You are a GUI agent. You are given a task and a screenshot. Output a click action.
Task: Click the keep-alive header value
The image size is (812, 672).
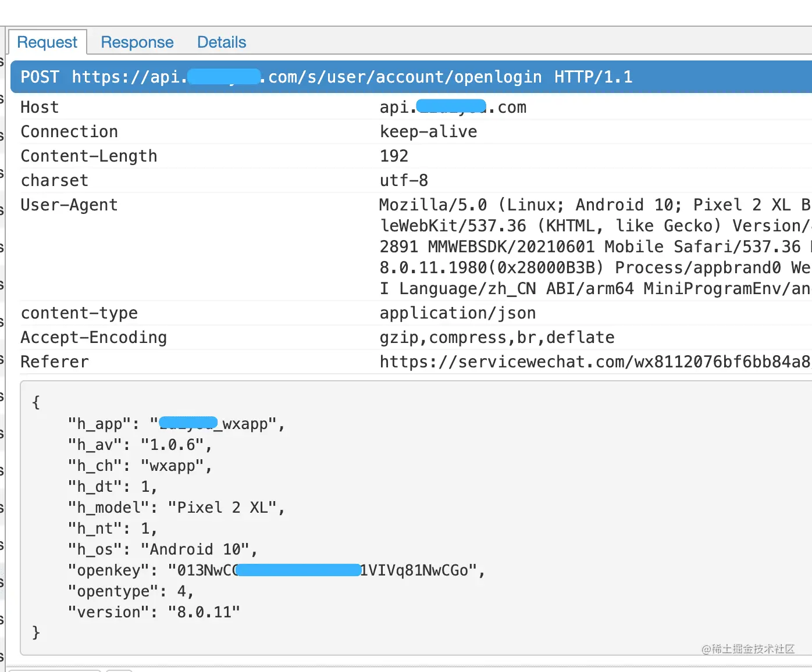coord(428,132)
